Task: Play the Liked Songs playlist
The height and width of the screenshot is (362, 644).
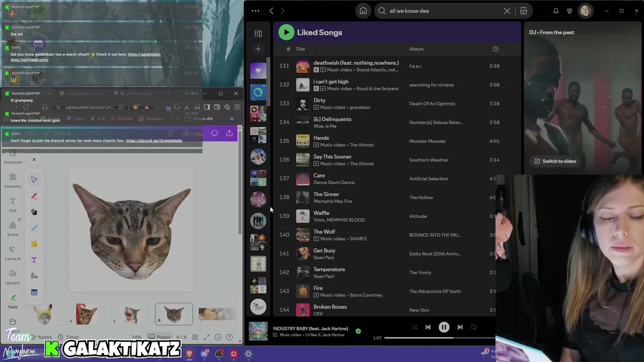Action: click(x=286, y=32)
